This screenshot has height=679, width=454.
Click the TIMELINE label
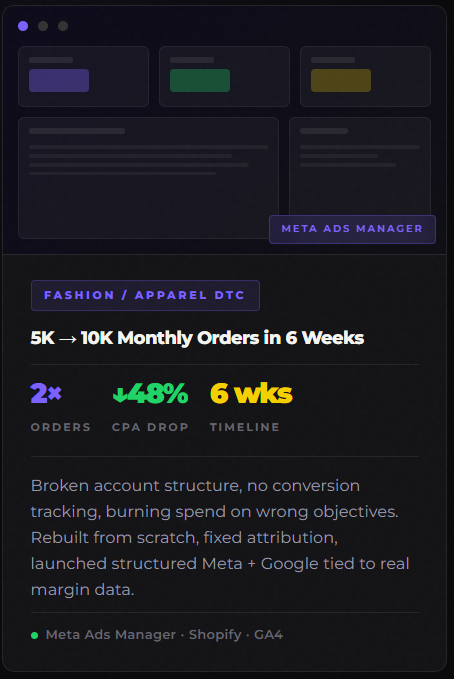point(245,427)
